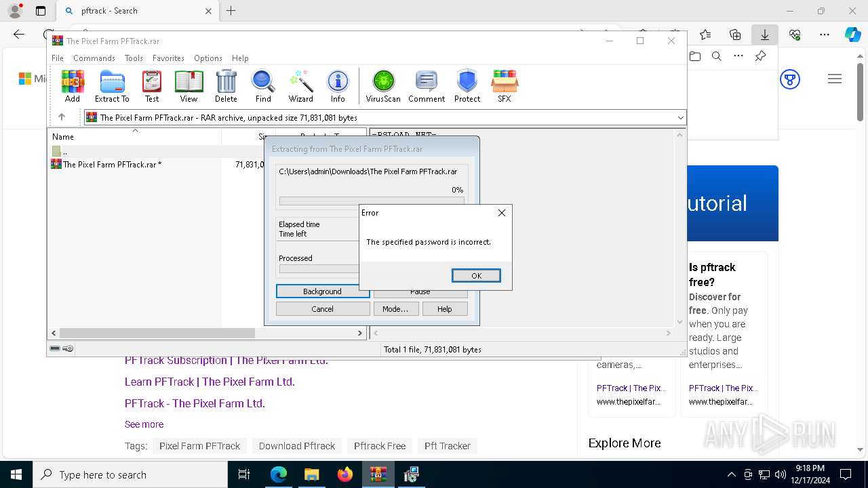Click the extraction progress bar at 0%
868x488 pixels.
coord(372,201)
